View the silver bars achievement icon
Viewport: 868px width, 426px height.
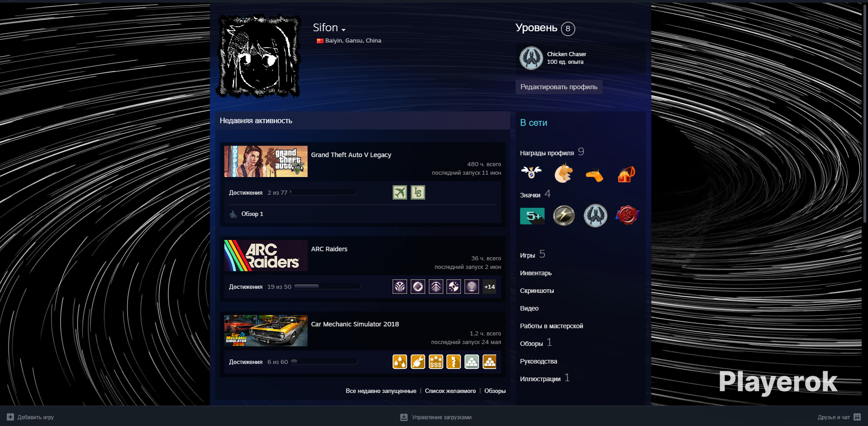pos(472,362)
